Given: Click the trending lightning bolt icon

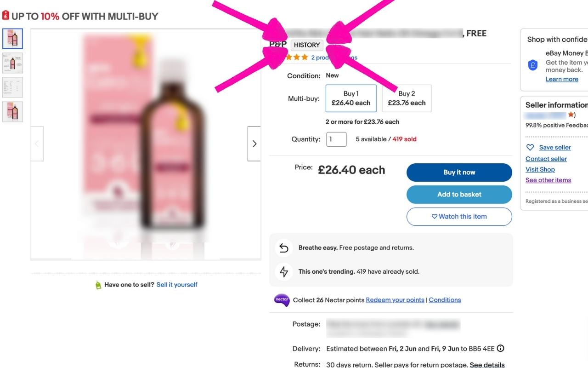Looking at the screenshot, I should (283, 271).
